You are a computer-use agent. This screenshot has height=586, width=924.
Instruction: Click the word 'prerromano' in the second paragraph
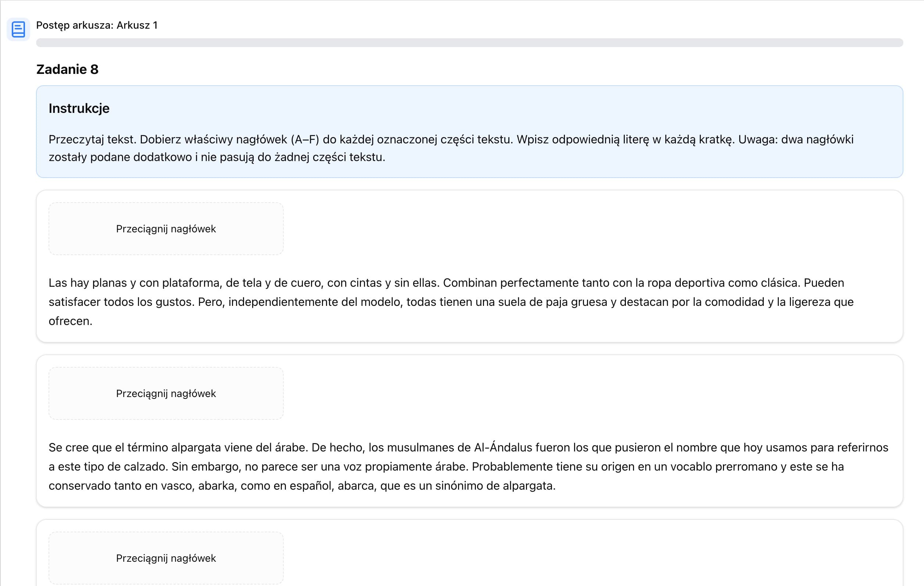tap(746, 467)
